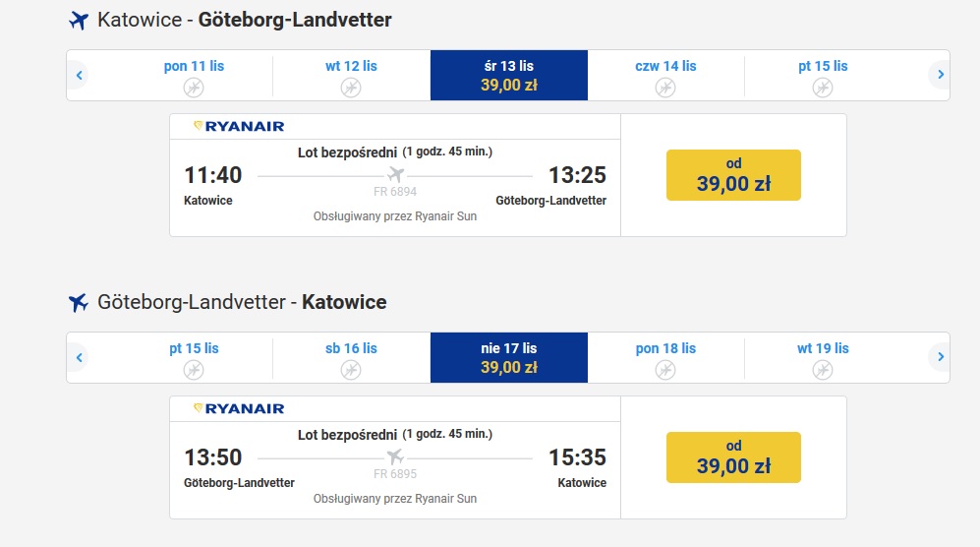Select the śr 13 lis outbound date tab

click(509, 75)
